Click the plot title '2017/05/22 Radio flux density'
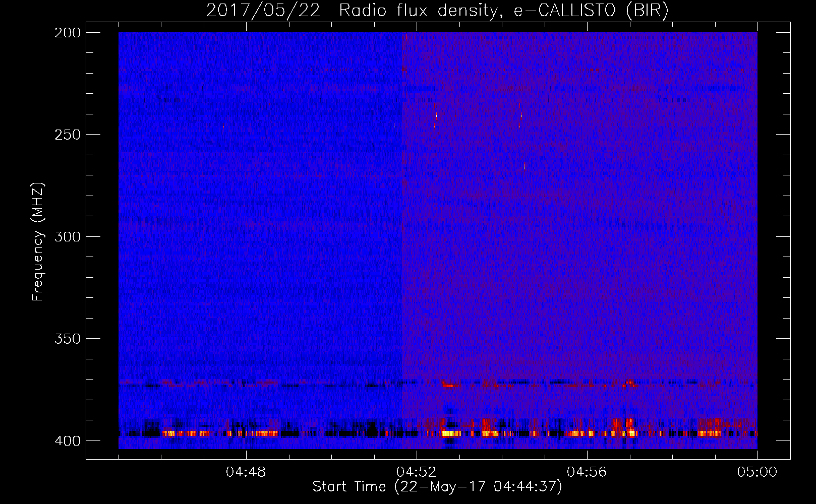This screenshot has height=504, width=816. (438, 11)
